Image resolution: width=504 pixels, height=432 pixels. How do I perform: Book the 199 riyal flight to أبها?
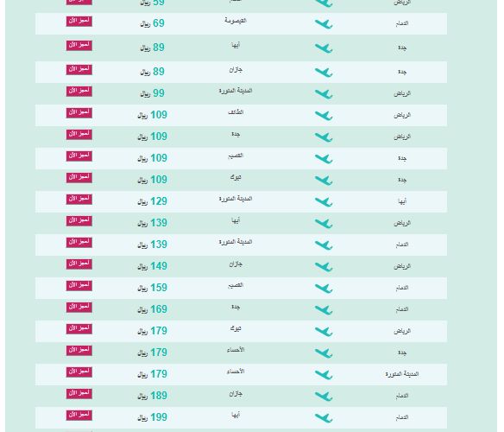tap(79, 415)
